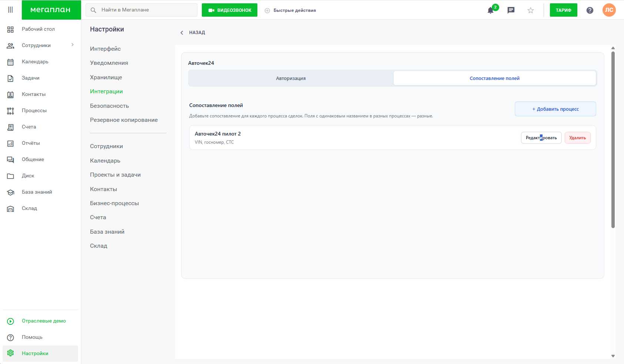Click the Задачи task icon
The height and width of the screenshot is (364, 624).
tap(10, 78)
